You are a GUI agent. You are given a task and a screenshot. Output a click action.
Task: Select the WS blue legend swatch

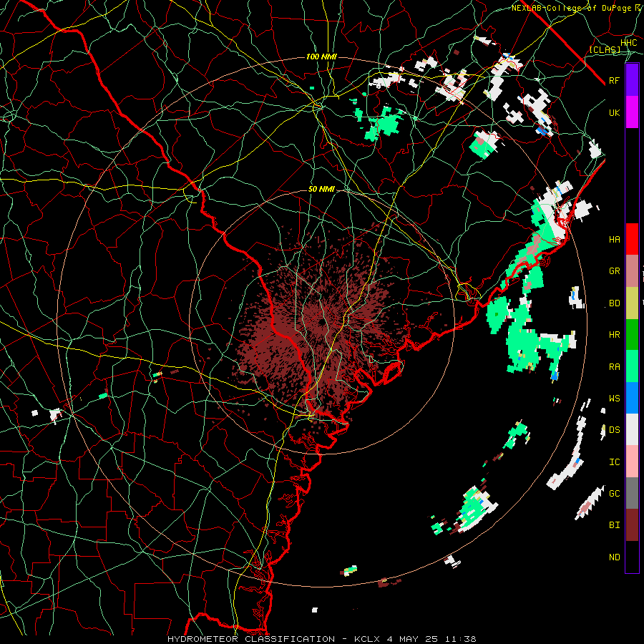[x=632, y=398]
